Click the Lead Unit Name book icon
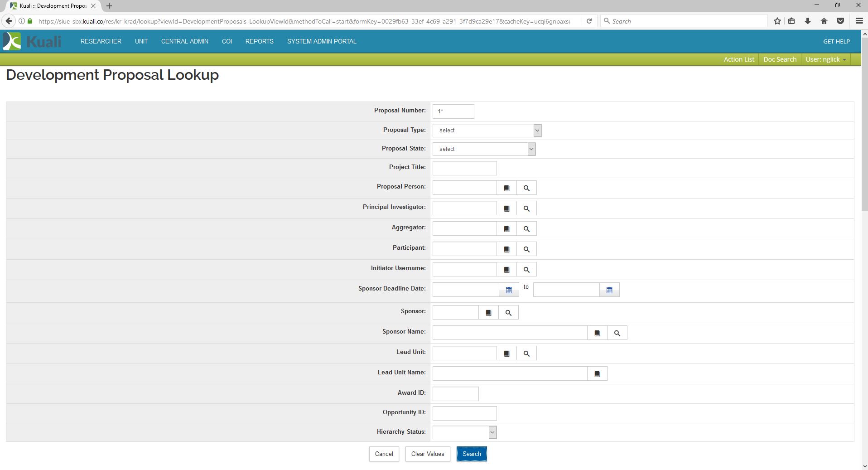Image resolution: width=868 pixels, height=470 pixels. click(597, 374)
